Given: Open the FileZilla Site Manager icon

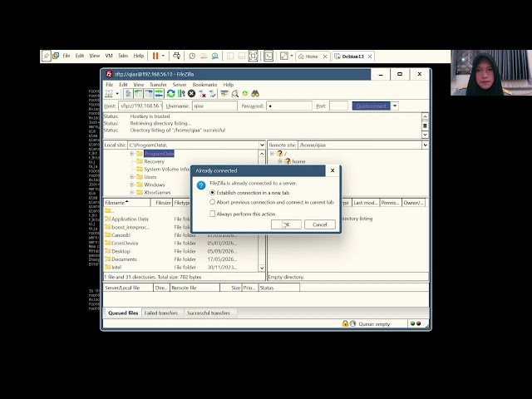Looking at the screenshot, I should pos(109,94).
